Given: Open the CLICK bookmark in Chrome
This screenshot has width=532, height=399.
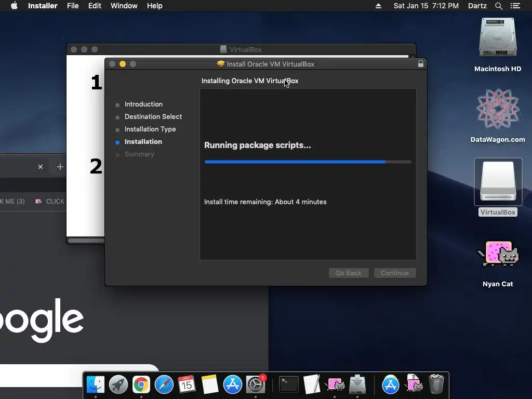Looking at the screenshot, I should tap(50, 202).
